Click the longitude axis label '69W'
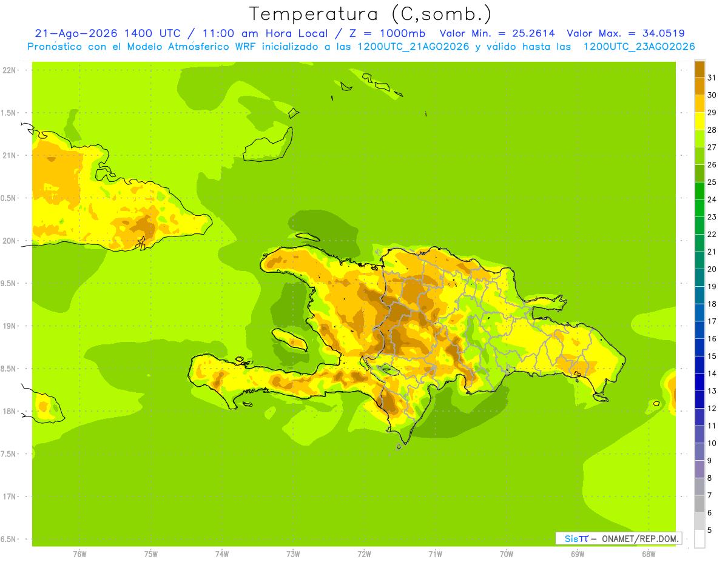The height and width of the screenshot is (562, 728). (x=577, y=554)
